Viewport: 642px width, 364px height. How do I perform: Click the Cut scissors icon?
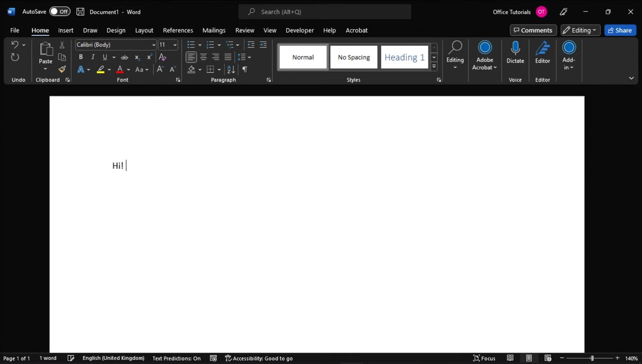click(x=62, y=45)
